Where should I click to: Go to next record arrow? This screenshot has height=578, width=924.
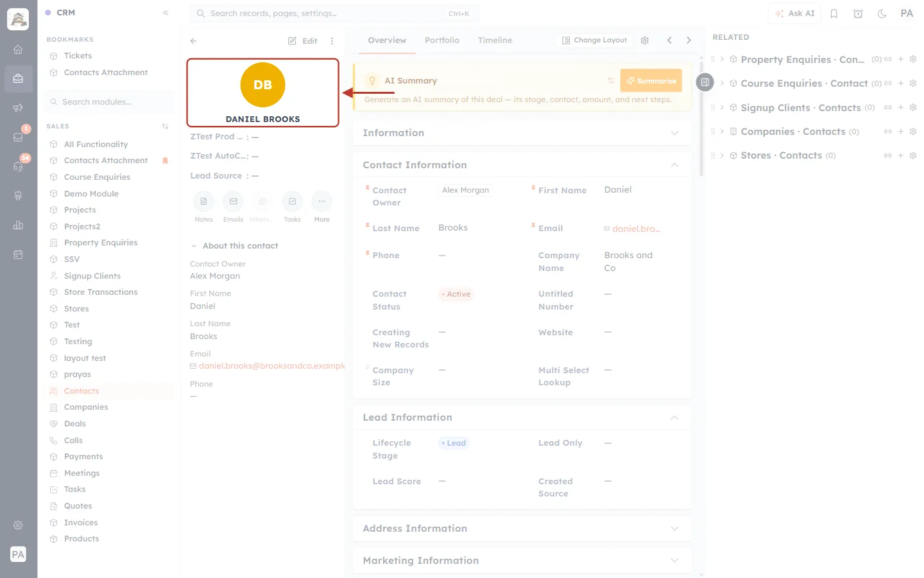[689, 40]
